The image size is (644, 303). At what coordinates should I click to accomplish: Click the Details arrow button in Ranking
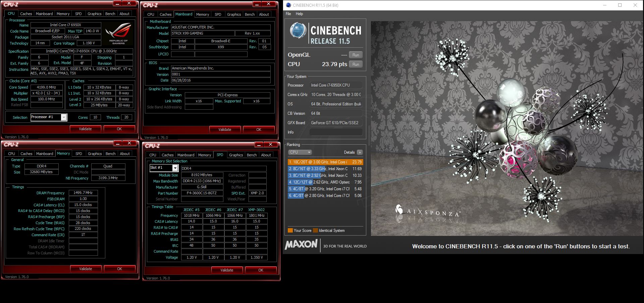click(x=360, y=152)
